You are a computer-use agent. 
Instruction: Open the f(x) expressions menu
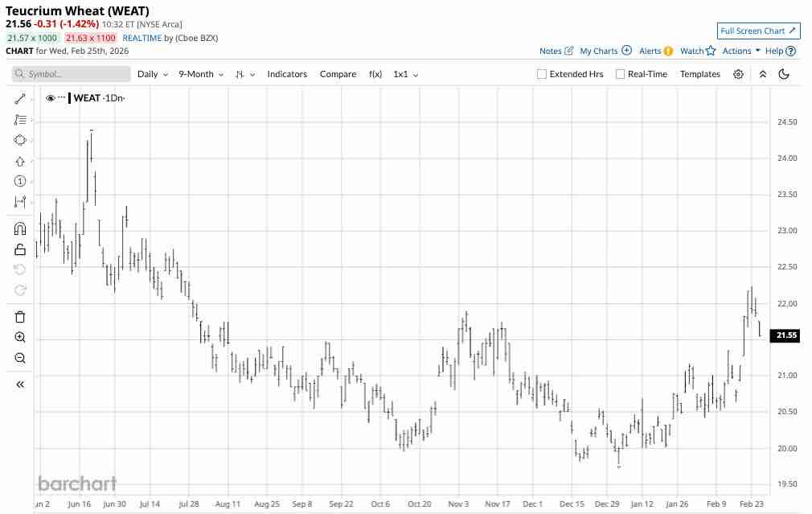(375, 74)
